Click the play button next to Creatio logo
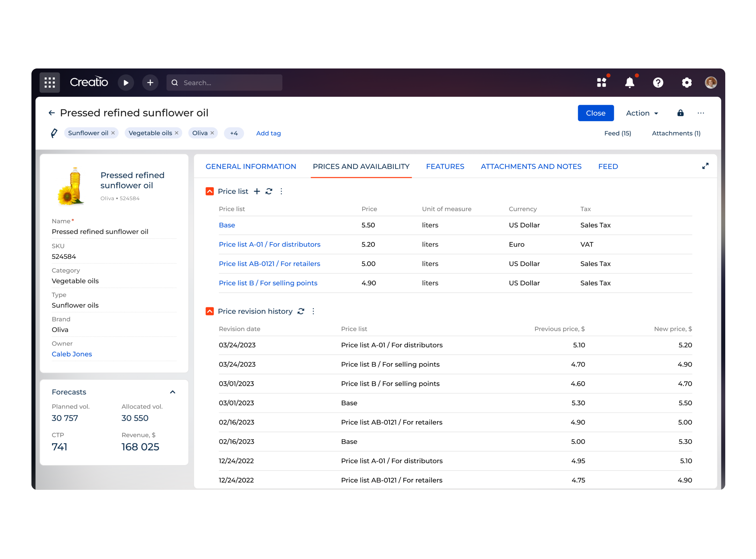This screenshot has width=756, height=559. click(126, 82)
